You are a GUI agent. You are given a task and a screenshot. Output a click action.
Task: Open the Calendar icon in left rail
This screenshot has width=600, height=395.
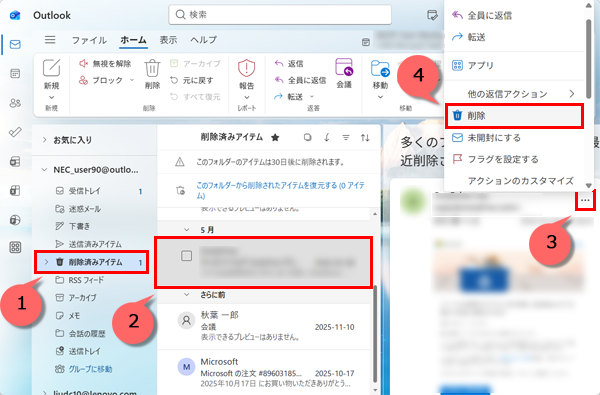tap(15, 73)
